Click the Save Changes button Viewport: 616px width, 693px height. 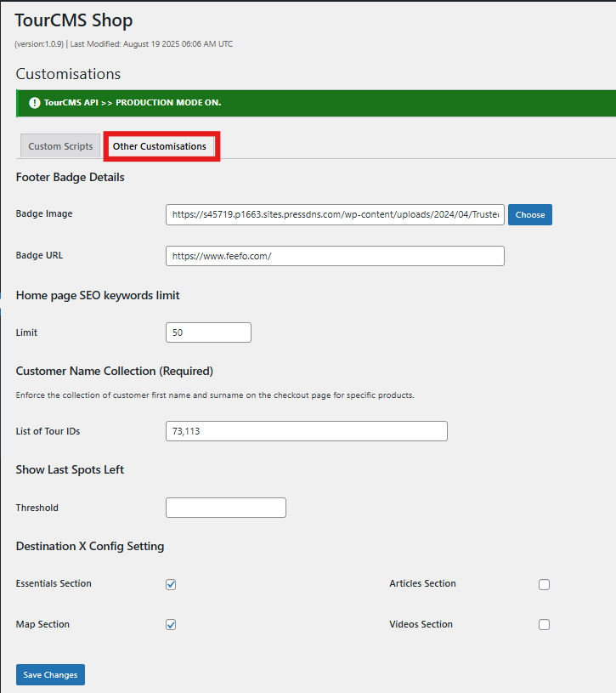50,675
